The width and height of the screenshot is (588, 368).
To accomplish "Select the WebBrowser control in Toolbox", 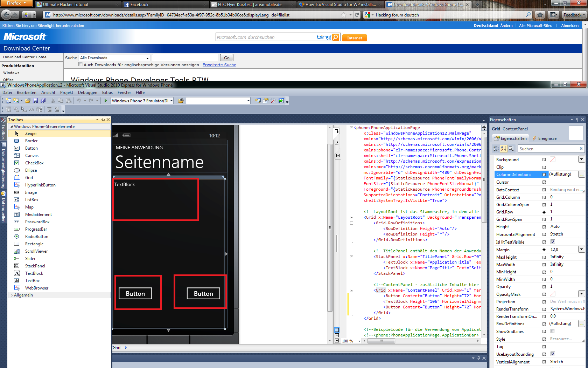I will tap(59, 288).
